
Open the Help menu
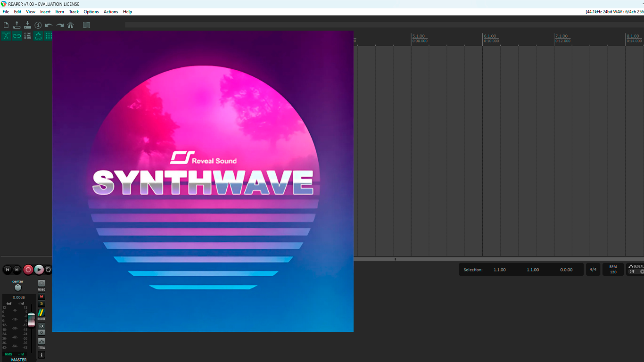tap(127, 12)
